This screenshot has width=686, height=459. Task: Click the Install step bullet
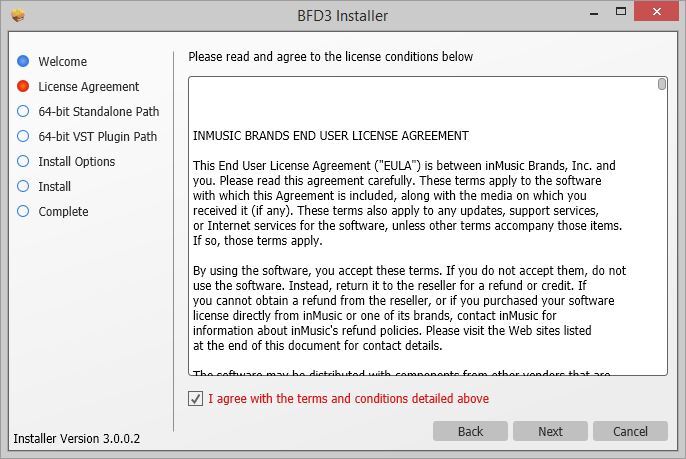[x=23, y=186]
